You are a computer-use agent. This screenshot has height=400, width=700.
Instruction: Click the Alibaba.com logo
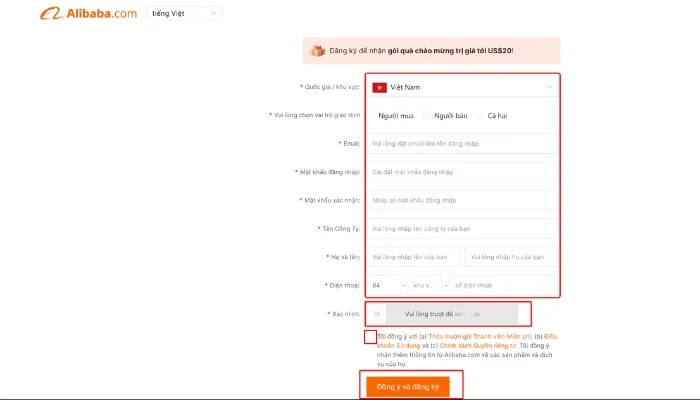tap(88, 13)
